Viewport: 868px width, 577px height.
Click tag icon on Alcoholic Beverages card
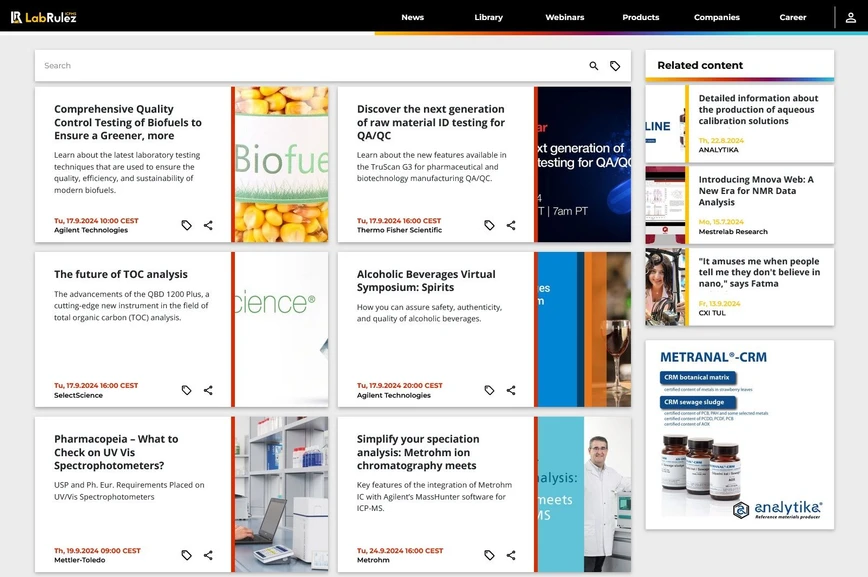click(x=489, y=390)
